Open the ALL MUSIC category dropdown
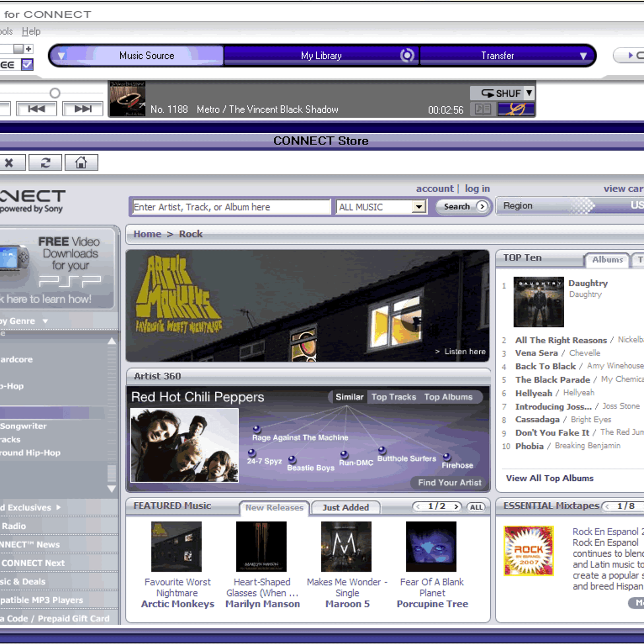The height and width of the screenshot is (644, 644). coord(419,206)
